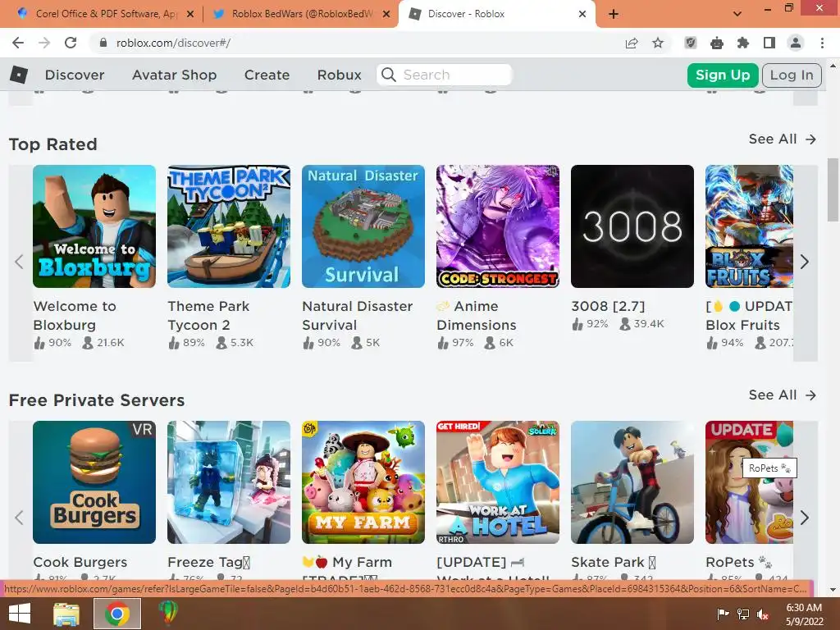
Task: Open the Avatar Shop nav item
Action: pyautogui.click(x=175, y=75)
